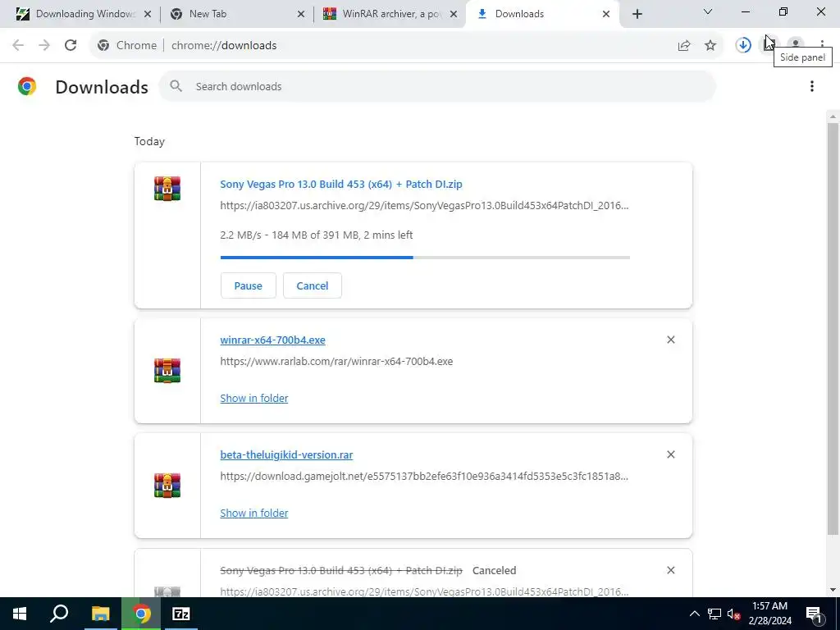Share this page using the share icon

[x=684, y=46]
